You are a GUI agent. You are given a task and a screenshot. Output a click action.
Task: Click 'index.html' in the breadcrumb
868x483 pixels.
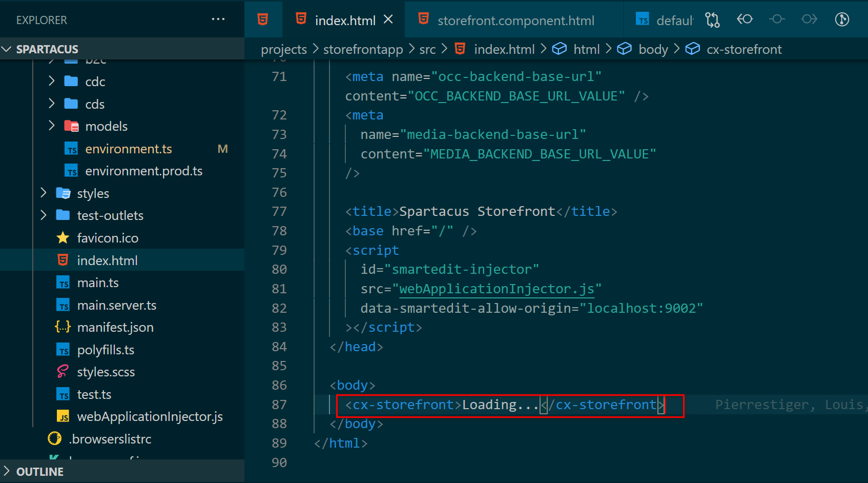504,49
